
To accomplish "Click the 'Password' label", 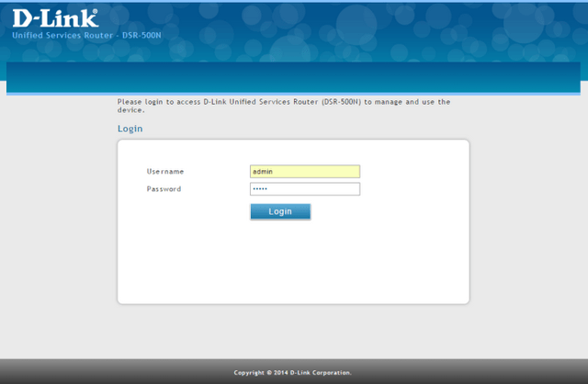I will coord(164,189).
